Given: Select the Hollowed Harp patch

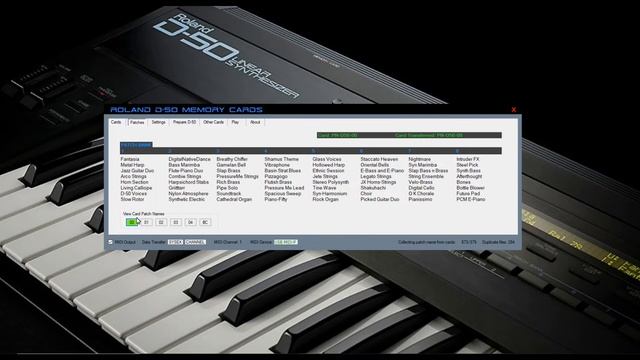Looking at the screenshot, I should click(x=329, y=165).
